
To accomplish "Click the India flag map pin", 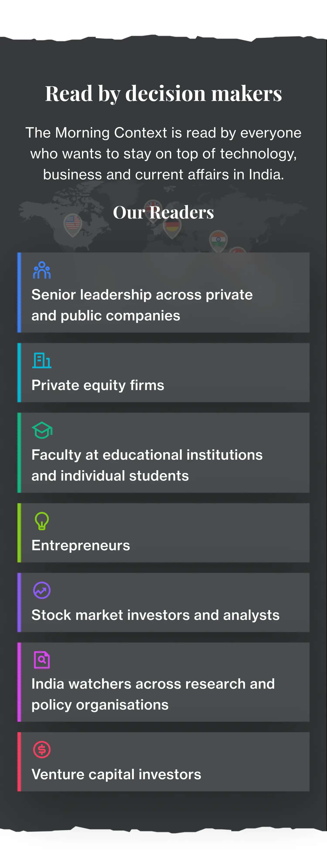I will click(218, 241).
